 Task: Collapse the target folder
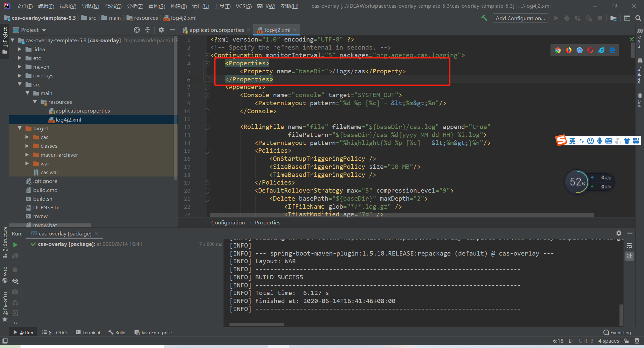(19, 128)
